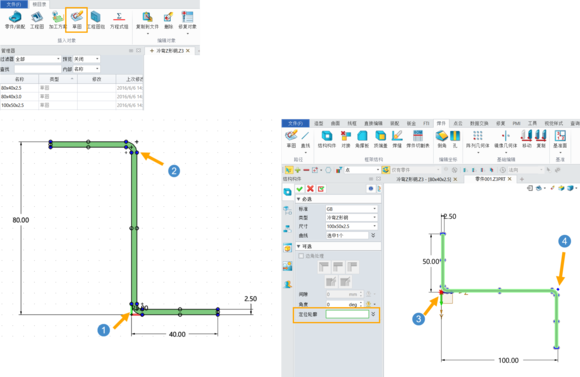Click the 工程图包 blue package icon

[x=95, y=17]
